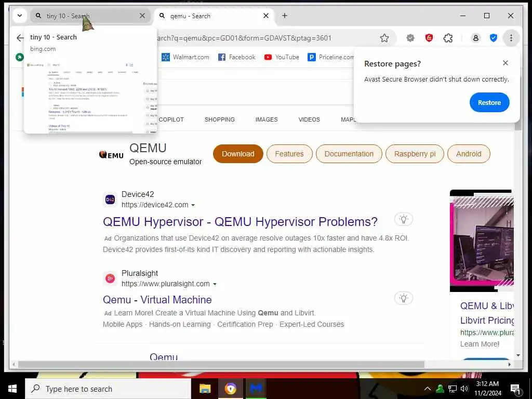Switch to the VIDEOS search tab
The height and width of the screenshot is (399, 532).
coord(309,119)
